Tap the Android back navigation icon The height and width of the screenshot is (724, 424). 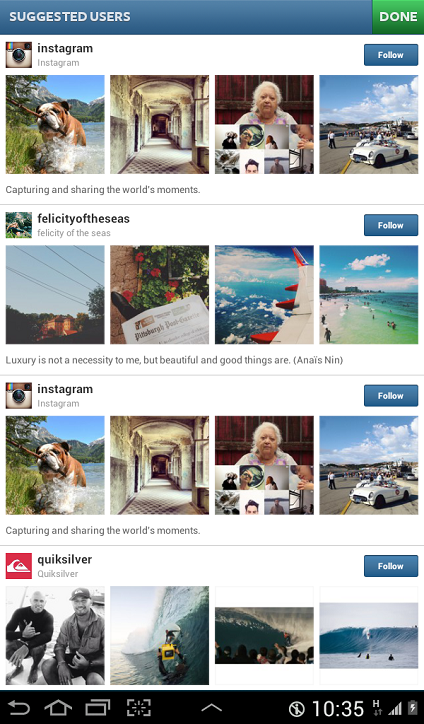tap(18, 707)
